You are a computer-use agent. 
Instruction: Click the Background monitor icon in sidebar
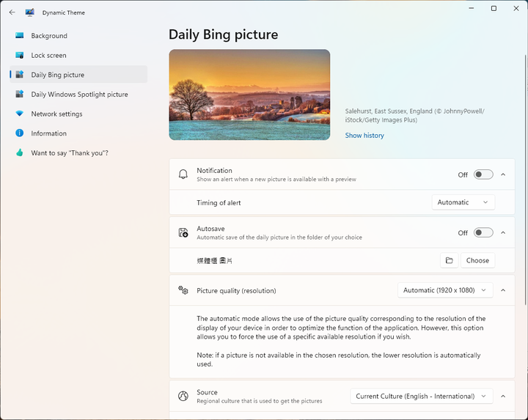20,35
